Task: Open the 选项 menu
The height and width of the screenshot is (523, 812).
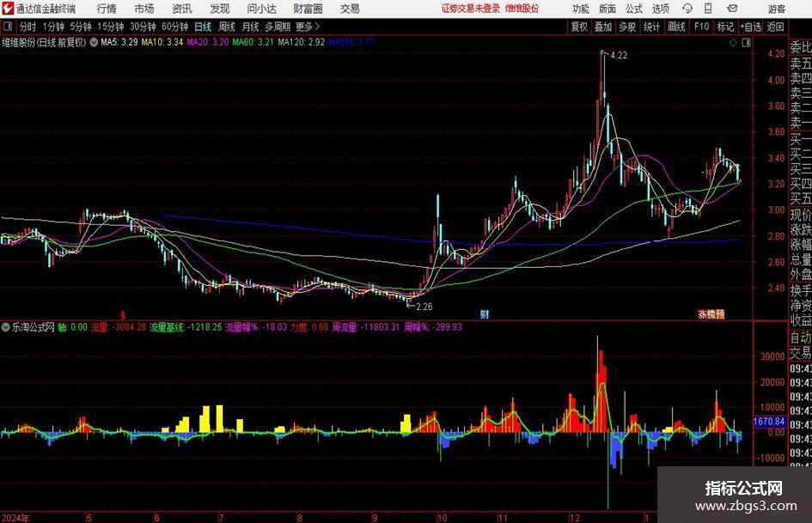Action: coord(660,9)
